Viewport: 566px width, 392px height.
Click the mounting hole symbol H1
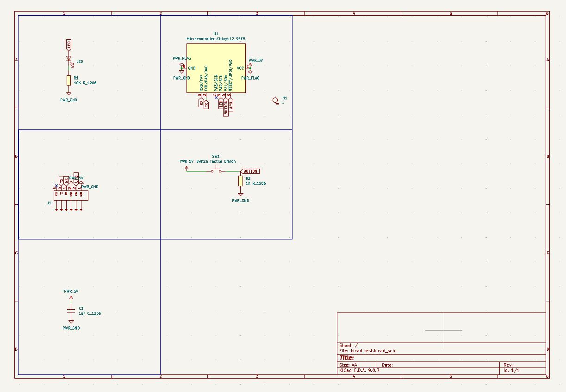coord(276,99)
